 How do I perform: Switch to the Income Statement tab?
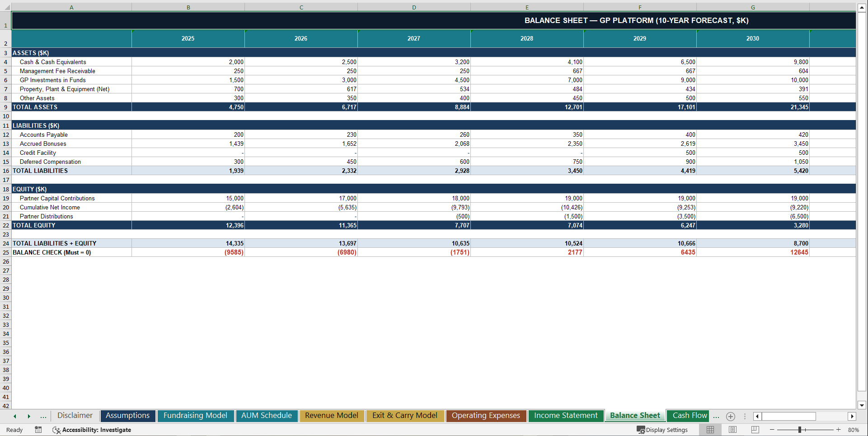[566, 416]
